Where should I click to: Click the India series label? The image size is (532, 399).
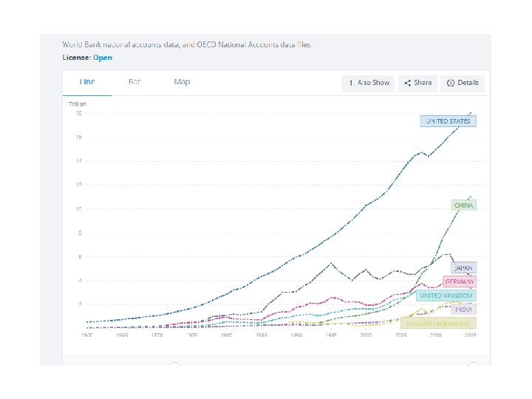click(463, 309)
